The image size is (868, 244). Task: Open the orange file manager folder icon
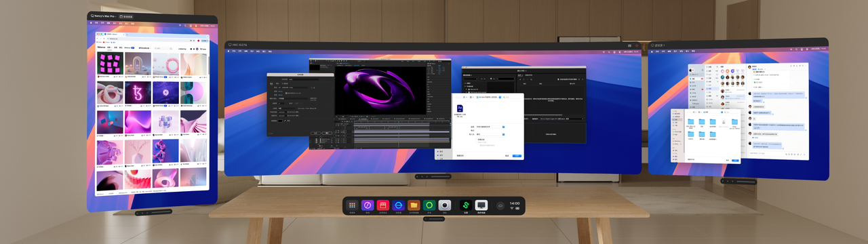click(x=414, y=205)
